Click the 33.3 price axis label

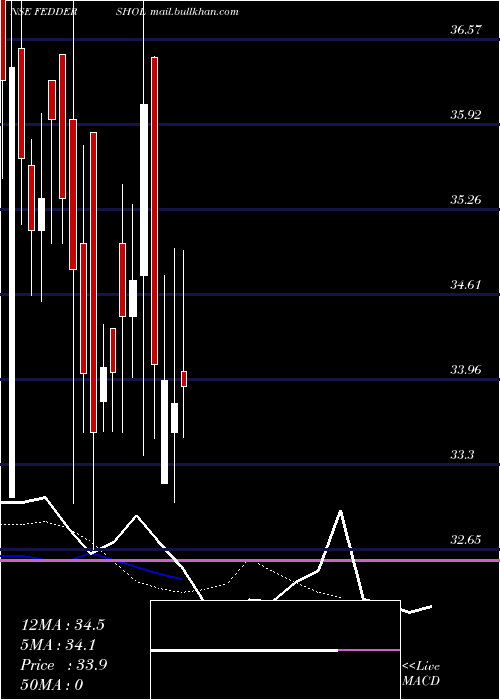462,454
